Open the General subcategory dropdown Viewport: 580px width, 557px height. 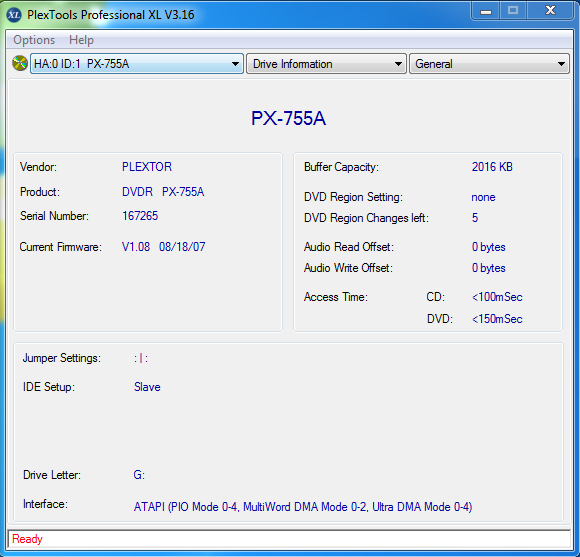point(489,64)
